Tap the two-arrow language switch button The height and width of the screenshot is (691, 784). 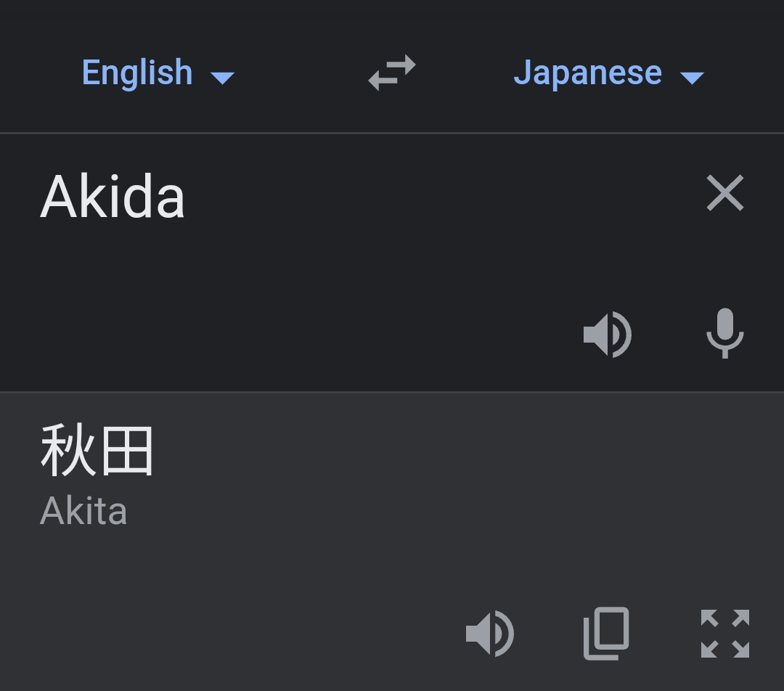point(392,73)
